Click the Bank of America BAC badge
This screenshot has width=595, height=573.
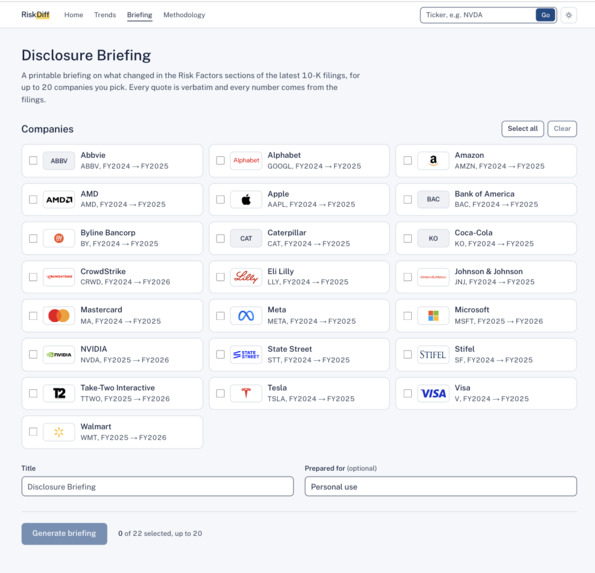433,200
